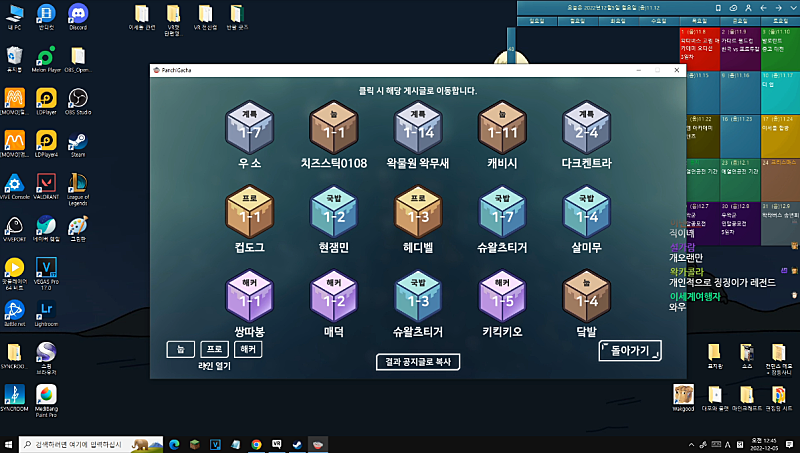The width and height of the screenshot is (800, 453).
Task: Open the 현잼민 국밥 1-2 cube
Action: click(334, 212)
